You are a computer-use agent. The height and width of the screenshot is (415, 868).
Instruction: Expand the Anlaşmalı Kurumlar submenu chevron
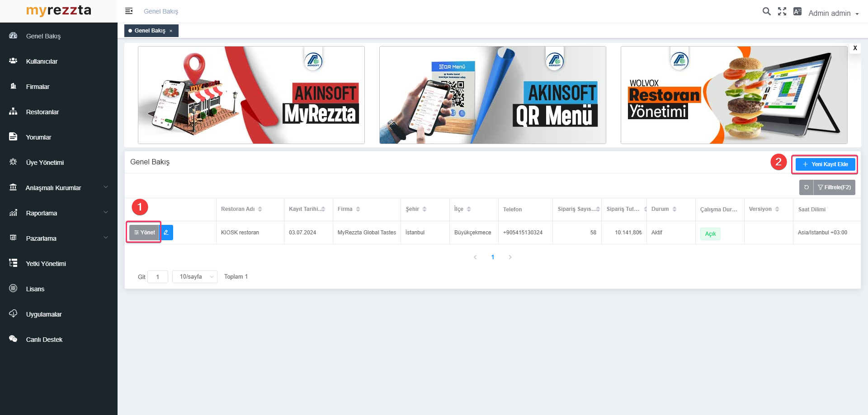(x=106, y=187)
